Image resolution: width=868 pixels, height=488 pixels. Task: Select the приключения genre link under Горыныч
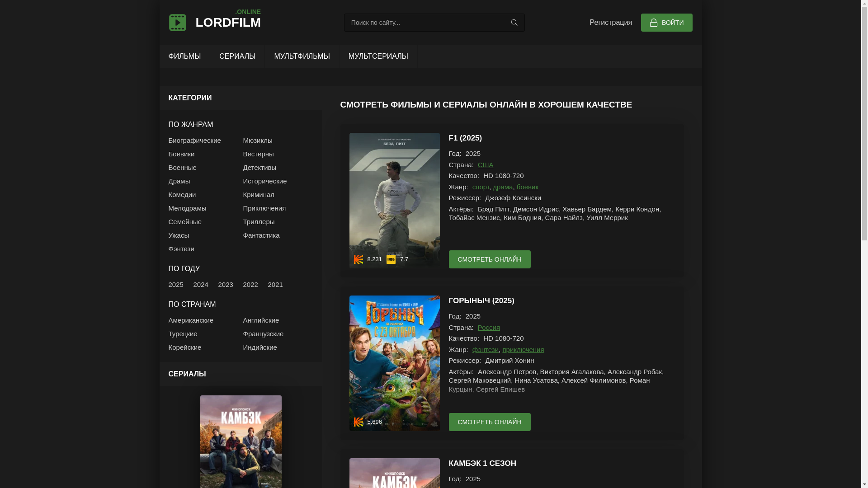click(x=523, y=350)
